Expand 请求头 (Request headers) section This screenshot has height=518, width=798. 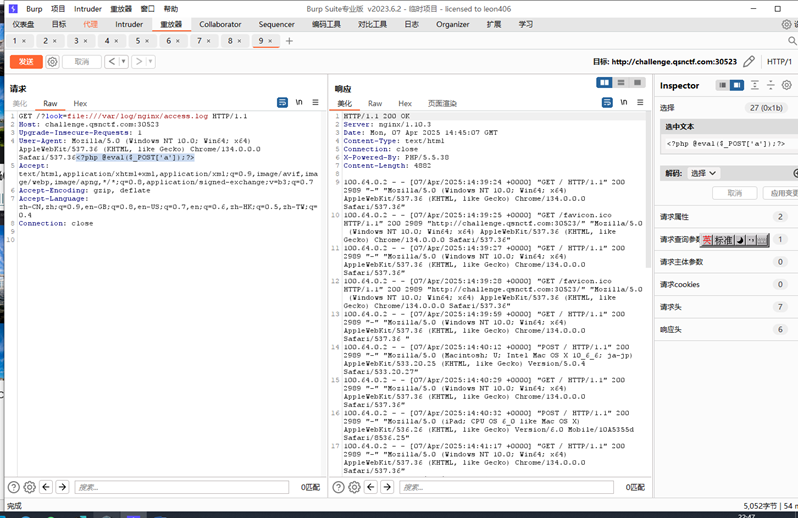coord(726,307)
